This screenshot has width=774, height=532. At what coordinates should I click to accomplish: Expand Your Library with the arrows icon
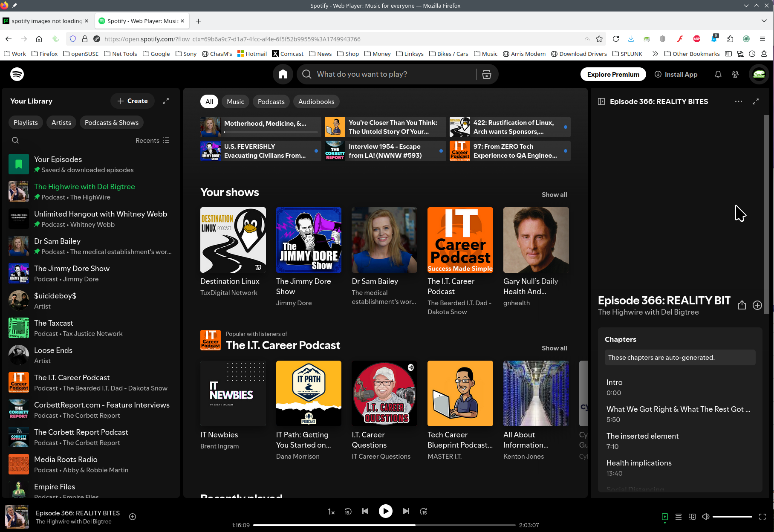166,101
